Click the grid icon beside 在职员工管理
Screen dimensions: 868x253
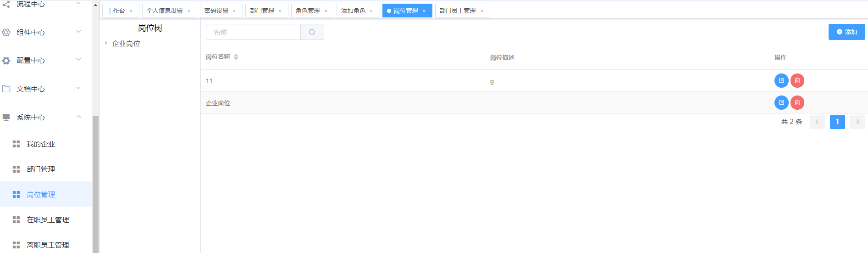(x=16, y=220)
